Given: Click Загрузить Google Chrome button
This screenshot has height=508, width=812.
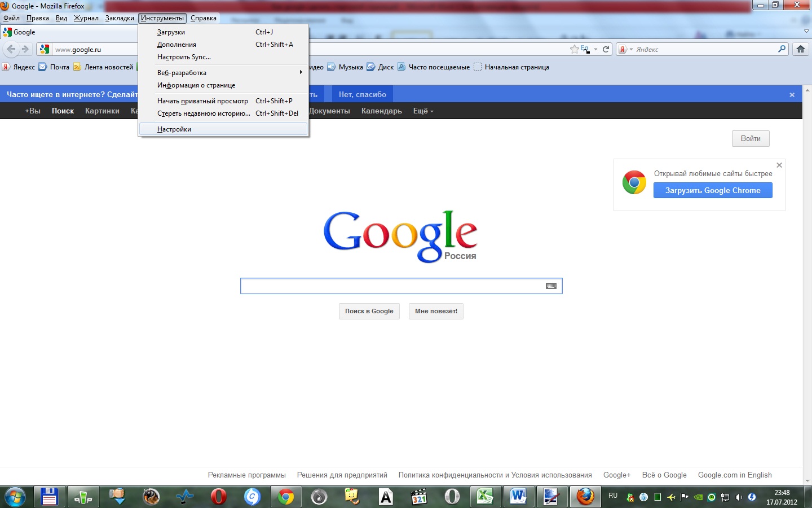Looking at the screenshot, I should point(713,190).
